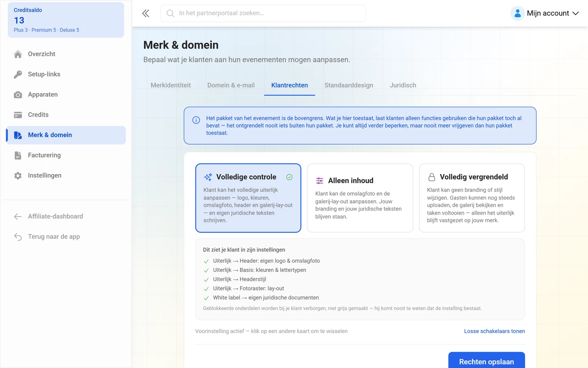588x368 pixels.
Task: Open the Mijn account dropdown
Action: click(545, 13)
